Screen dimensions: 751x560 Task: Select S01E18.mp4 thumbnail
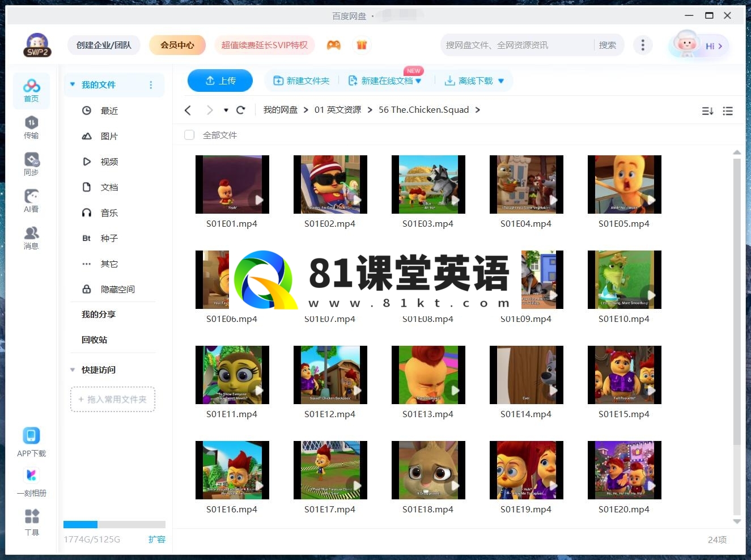[x=428, y=470]
